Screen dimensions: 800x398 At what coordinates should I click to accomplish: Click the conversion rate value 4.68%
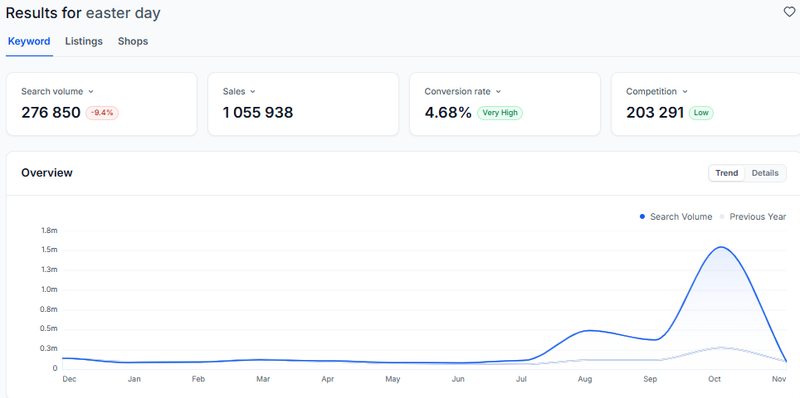pyautogui.click(x=448, y=113)
